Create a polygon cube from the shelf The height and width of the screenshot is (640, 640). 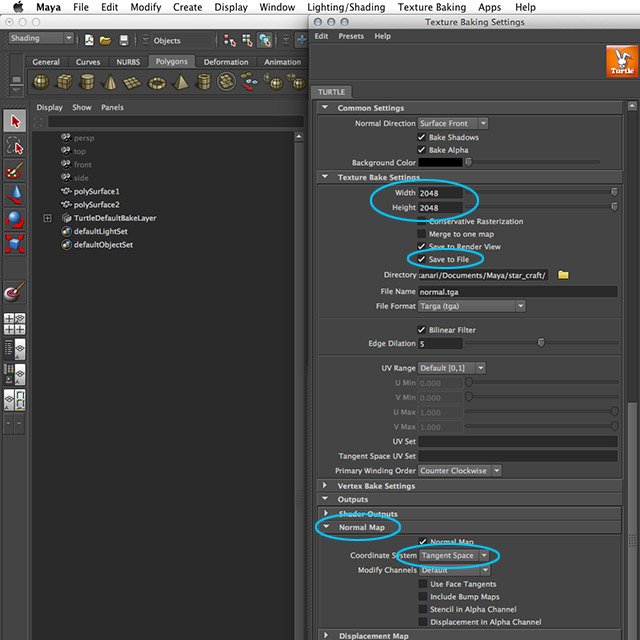64,82
